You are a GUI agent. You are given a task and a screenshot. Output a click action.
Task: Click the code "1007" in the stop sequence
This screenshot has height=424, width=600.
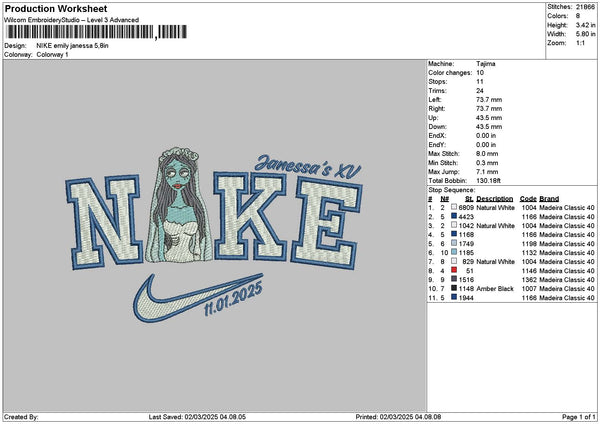[529, 289]
